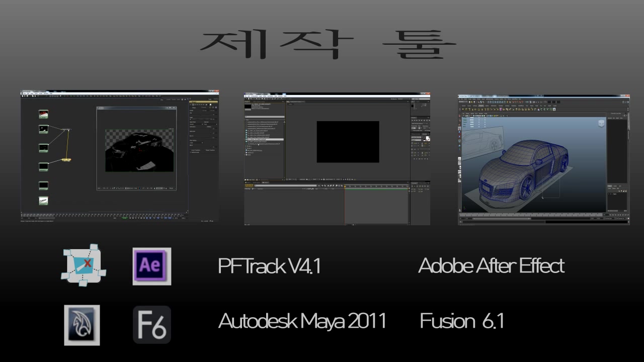The image size is (644, 362).
Task: Click the ViewCube in Maya viewport
Action: [x=601, y=124]
